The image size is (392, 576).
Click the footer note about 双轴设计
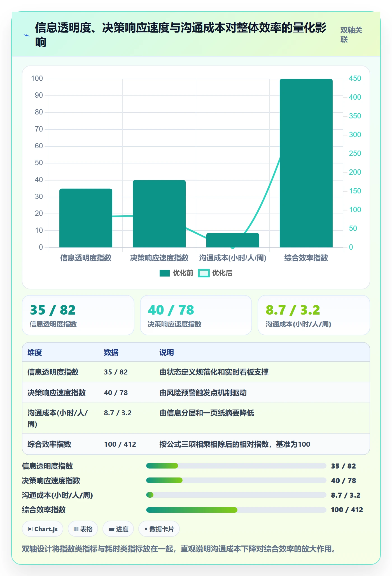(179, 549)
